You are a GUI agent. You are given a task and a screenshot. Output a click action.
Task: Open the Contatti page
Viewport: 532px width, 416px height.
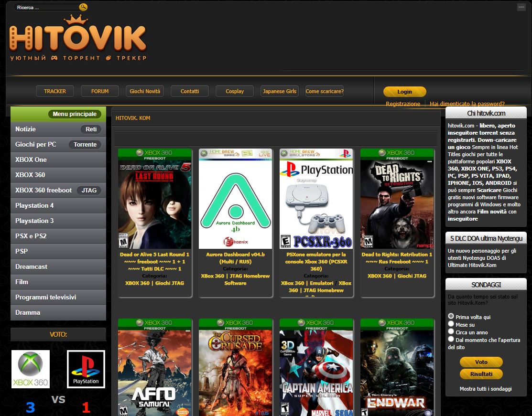click(190, 91)
